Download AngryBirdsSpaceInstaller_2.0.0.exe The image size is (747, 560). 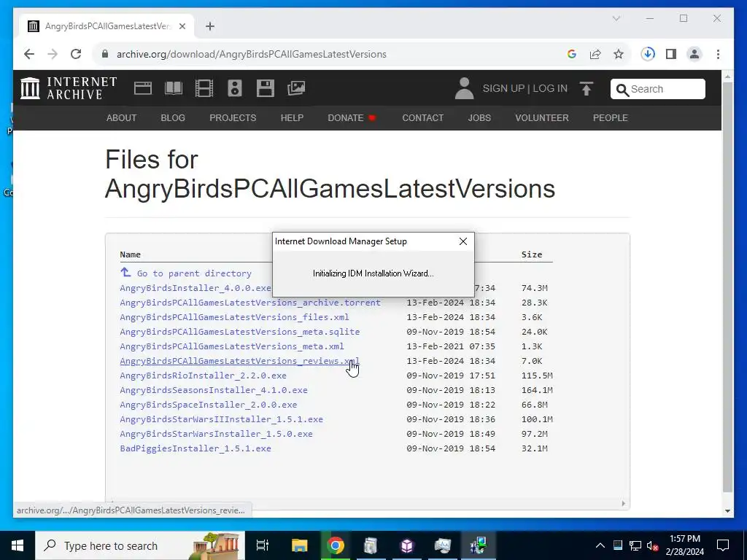point(209,405)
